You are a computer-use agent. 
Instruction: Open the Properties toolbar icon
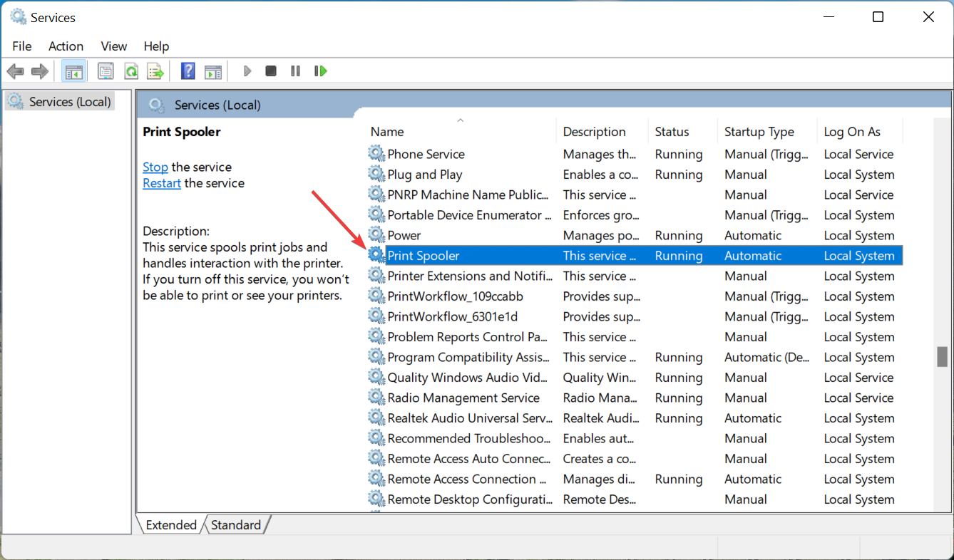(x=106, y=71)
